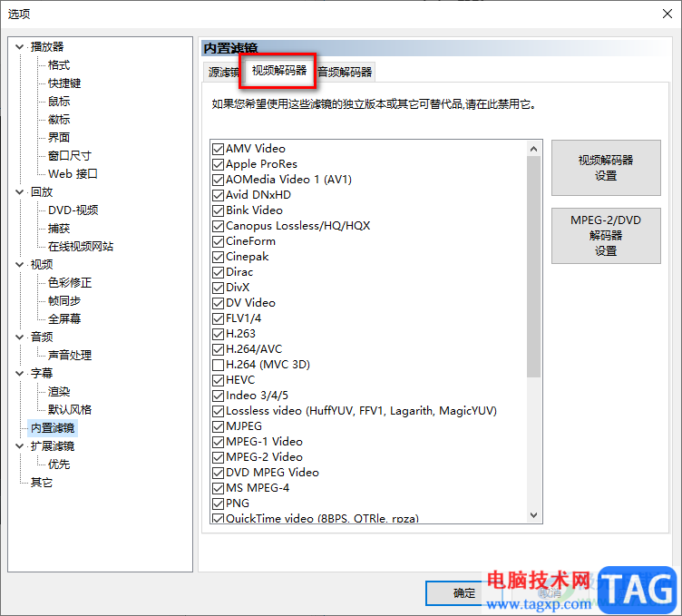Uncheck the Indeo 3/4/5 decoder
The height and width of the screenshot is (616, 682).
tap(218, 396)
